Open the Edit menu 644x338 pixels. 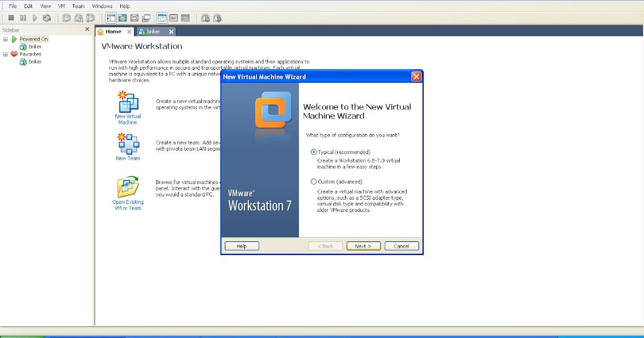(28, 6)
